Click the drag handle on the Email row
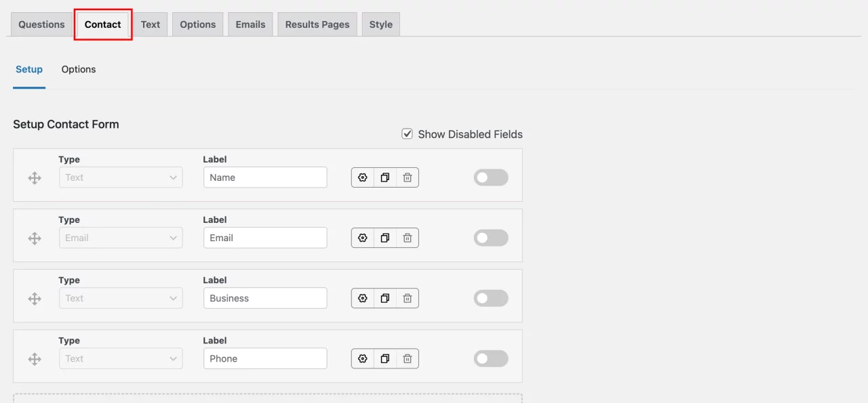 (34, 237)
